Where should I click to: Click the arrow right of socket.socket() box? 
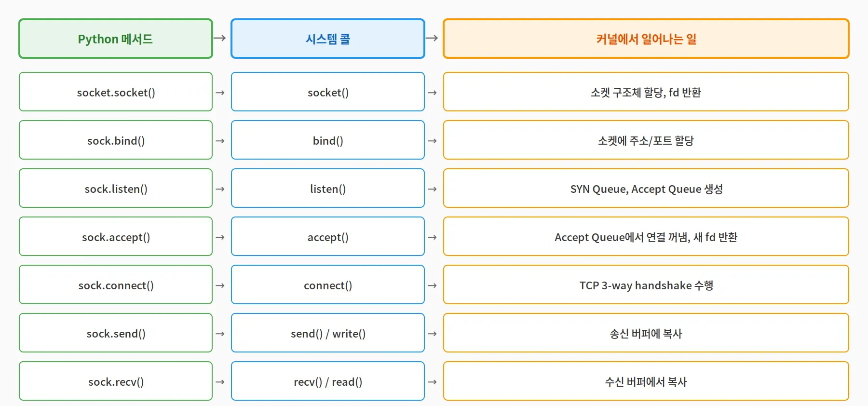220,93
